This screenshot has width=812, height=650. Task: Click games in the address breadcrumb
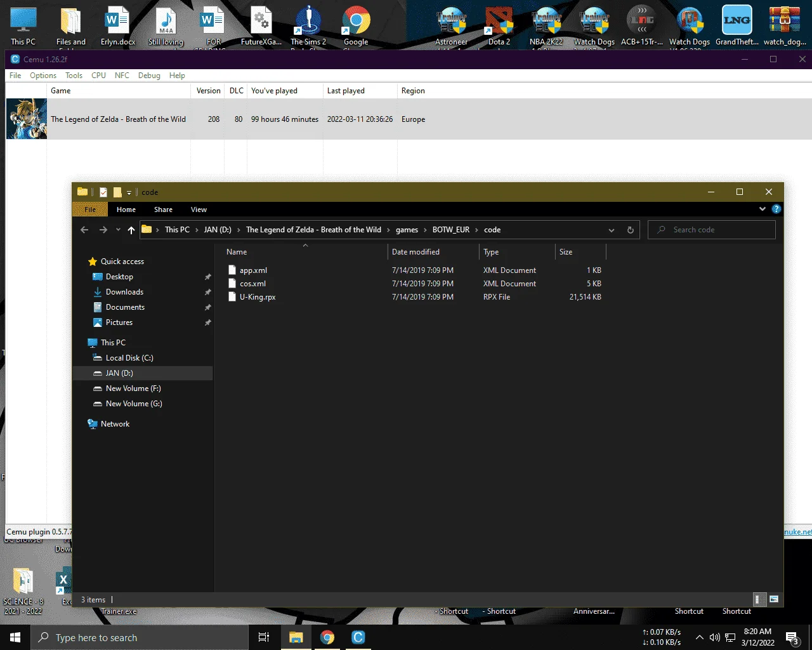click(x=407, y=230)
